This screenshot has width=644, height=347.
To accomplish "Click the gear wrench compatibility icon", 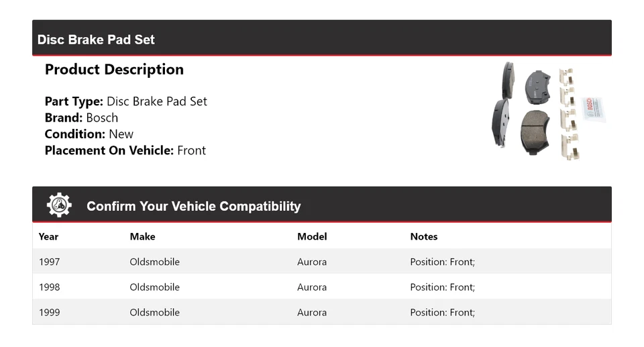I will (59, 205).
